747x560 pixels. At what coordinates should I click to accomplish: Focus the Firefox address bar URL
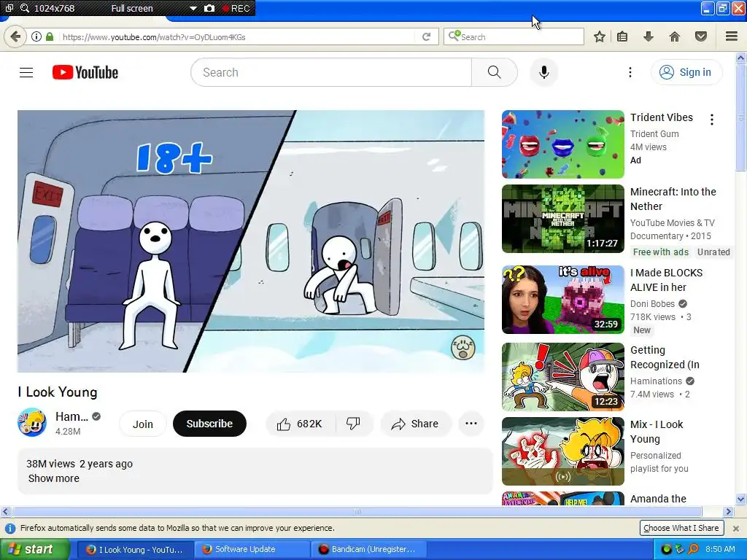click(239, 36)
